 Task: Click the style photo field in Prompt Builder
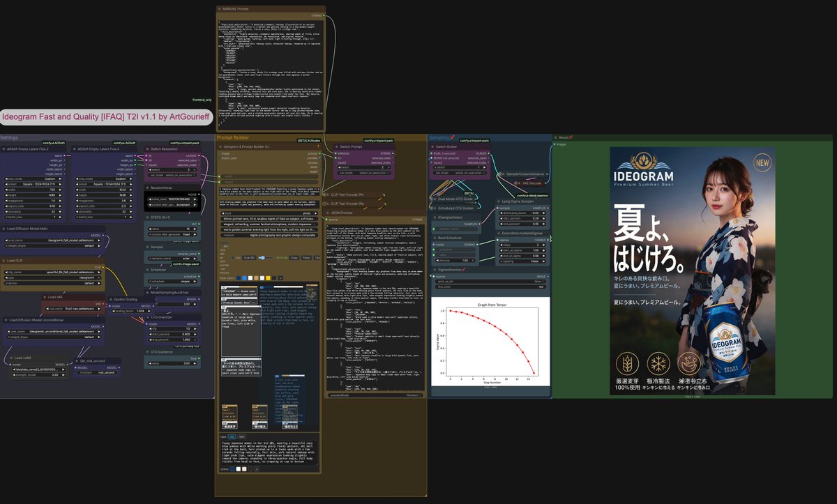[269, 213]
